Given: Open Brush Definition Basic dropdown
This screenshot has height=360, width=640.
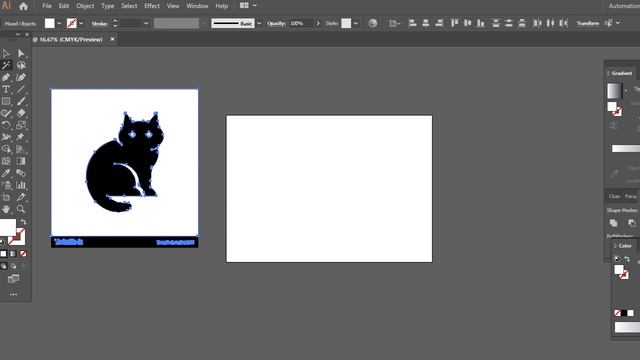Looking at the screenshot, I should pyautogui.click(x=259, y=23).
